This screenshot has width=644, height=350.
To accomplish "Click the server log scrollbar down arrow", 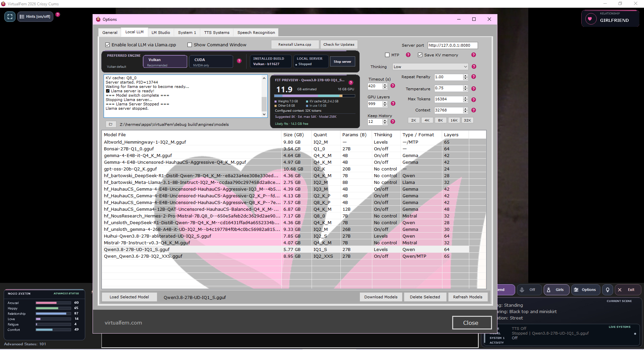I will point(264,114).
